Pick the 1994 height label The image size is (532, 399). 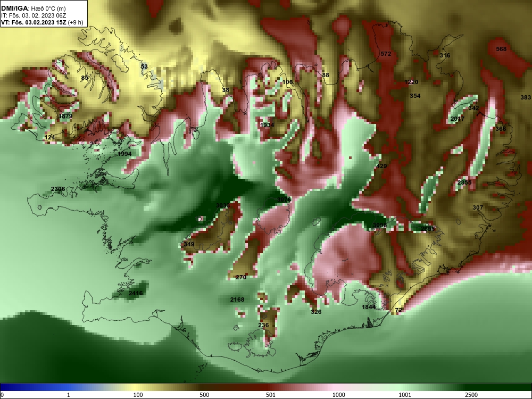124,154
